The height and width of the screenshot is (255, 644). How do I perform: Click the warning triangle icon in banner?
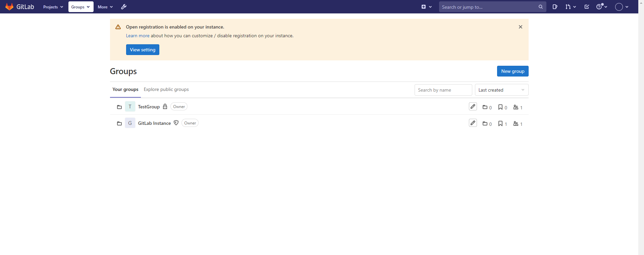[x=118, y=27]
